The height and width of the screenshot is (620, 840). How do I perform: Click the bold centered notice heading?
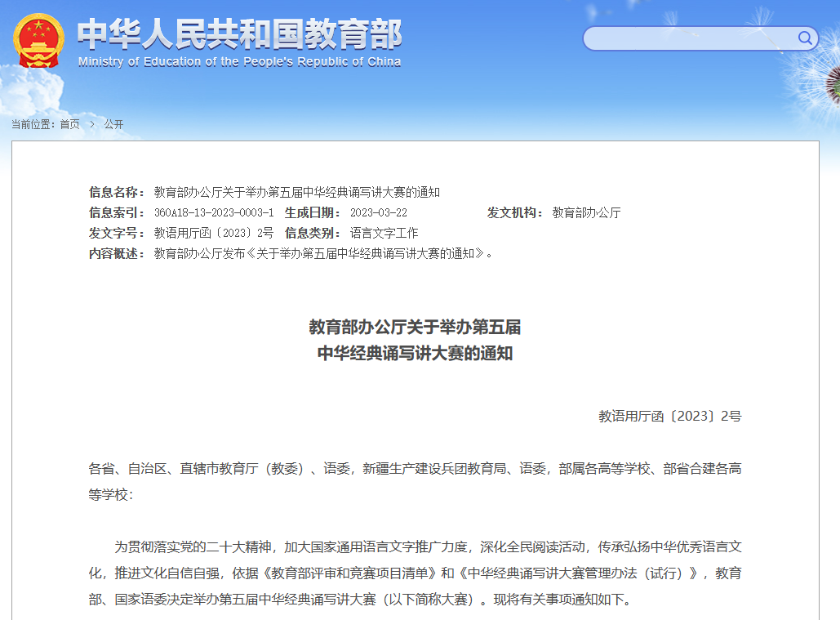pyautogui.click(x=415, y=341)
